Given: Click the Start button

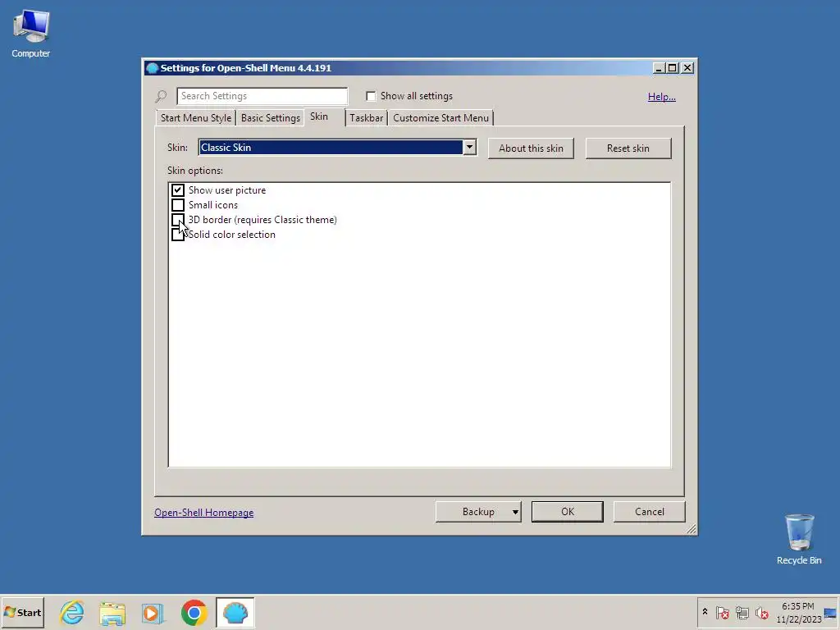Looking at the screenshot, I should [22, 612].
